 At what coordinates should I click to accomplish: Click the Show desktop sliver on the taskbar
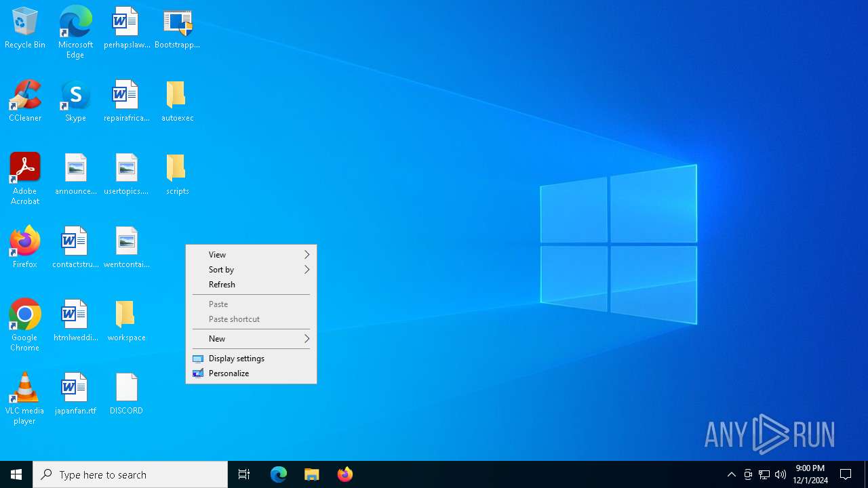point(866,474)
